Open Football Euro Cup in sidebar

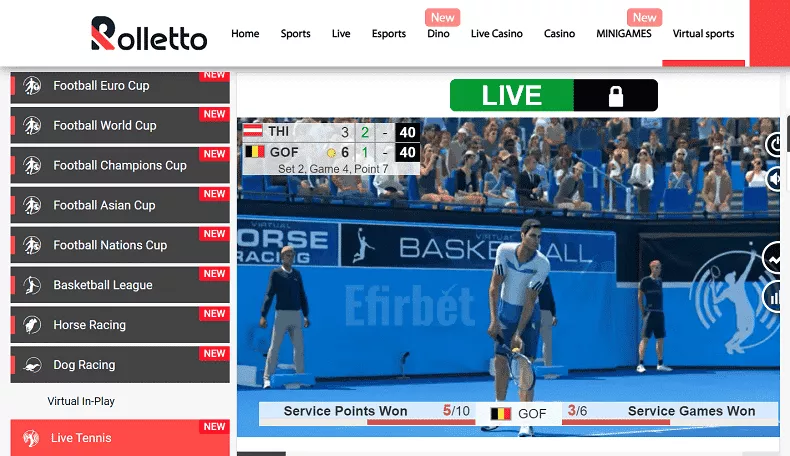pyautogui.click(x=101, y=86)
